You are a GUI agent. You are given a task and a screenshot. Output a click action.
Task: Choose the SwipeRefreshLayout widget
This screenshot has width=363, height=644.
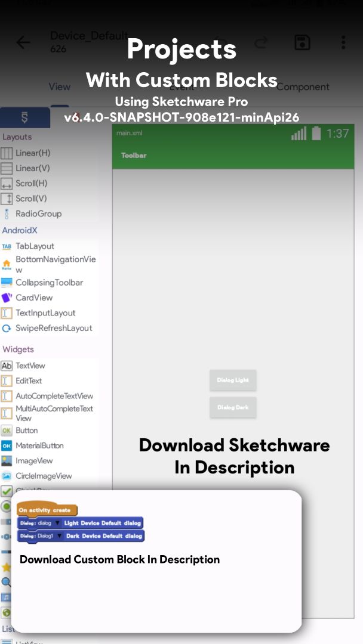(49, 328)
